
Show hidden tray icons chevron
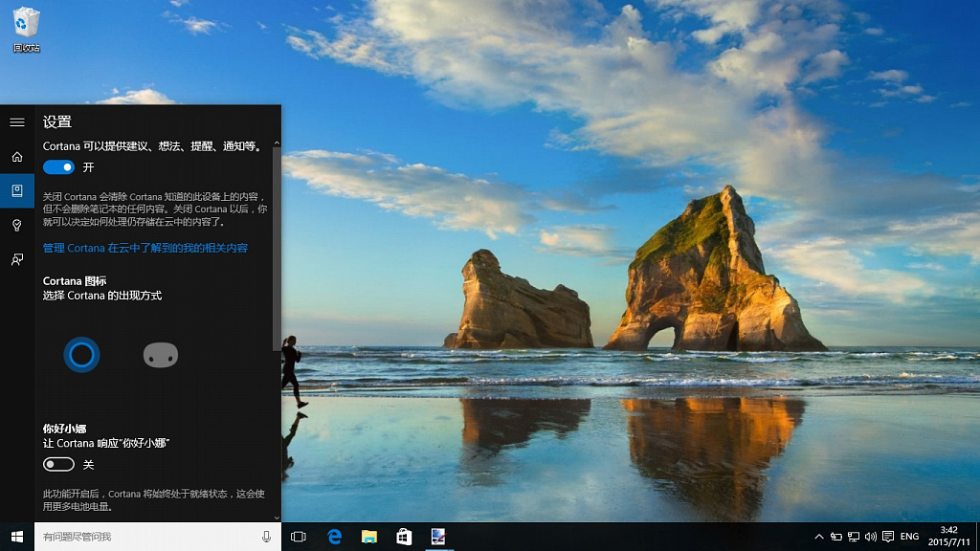pos(819,537)
